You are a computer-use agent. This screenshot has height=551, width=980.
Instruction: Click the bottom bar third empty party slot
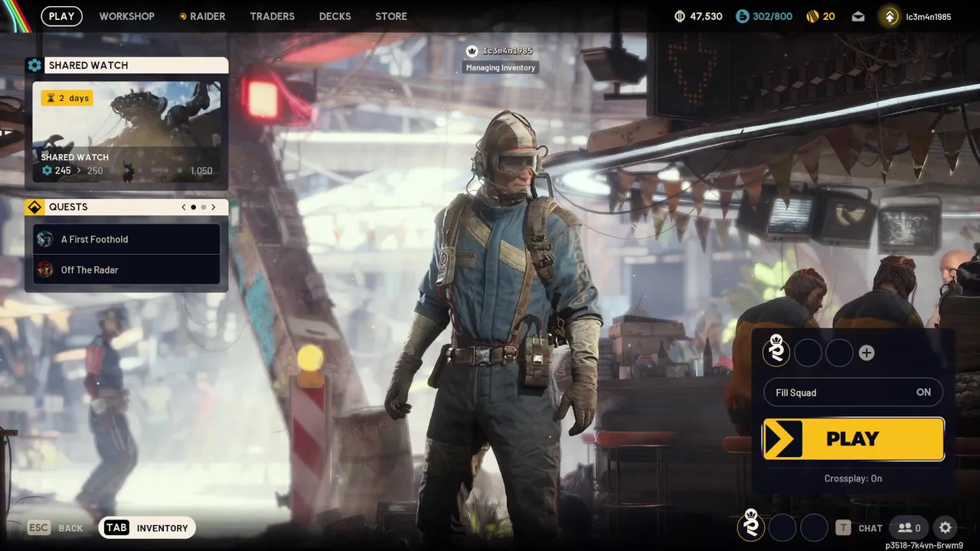point(814,527)
